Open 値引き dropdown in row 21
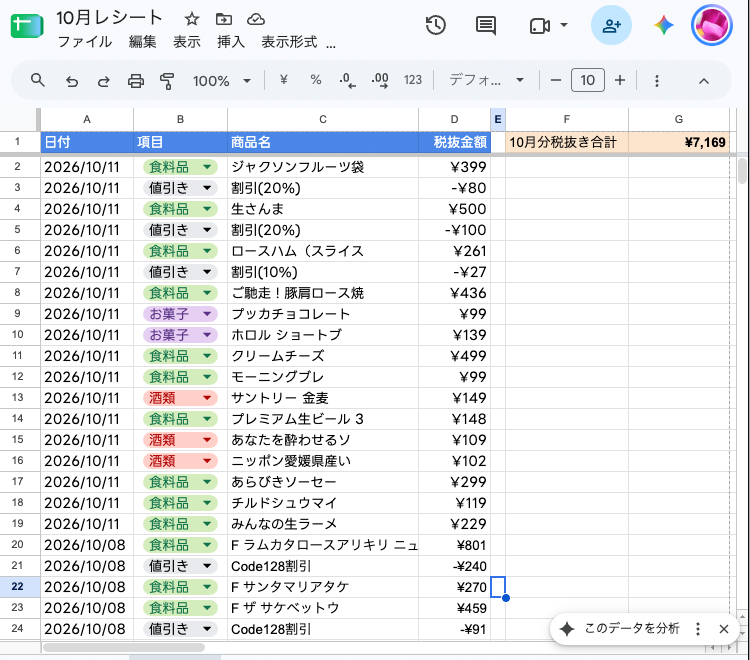This screenshot has height=660, width=750. pyautogui.click(x=207, y=566)
